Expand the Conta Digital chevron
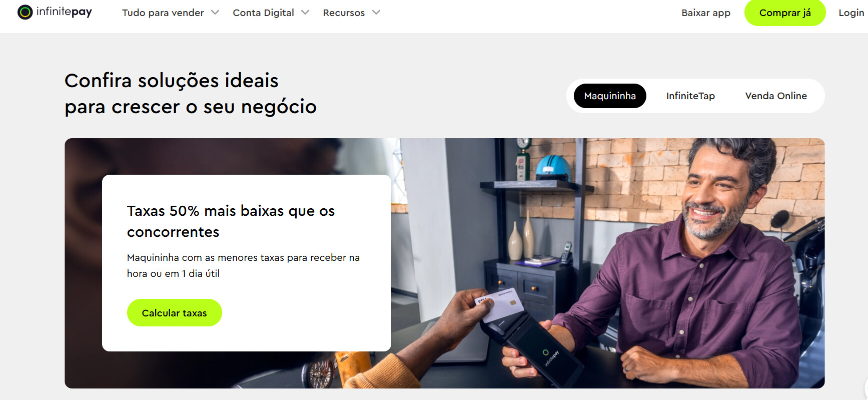The height and width of the screenshot is (400, 868). click(x=305, y=13)
